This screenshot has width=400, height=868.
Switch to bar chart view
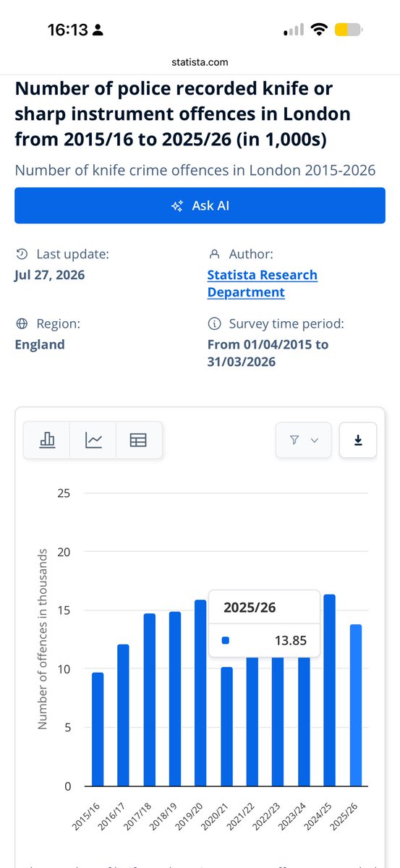pos(47,440)
